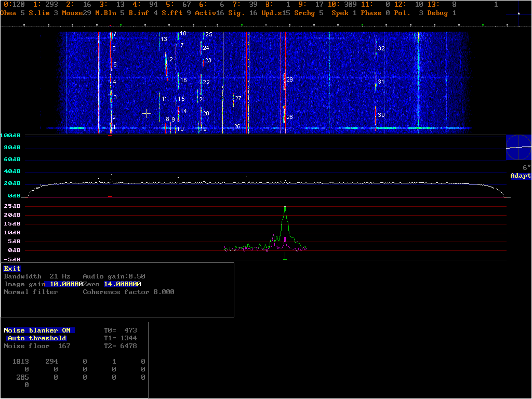
Task: Click the "Coherence factor 8.000" text
Action: coord(129,292)
